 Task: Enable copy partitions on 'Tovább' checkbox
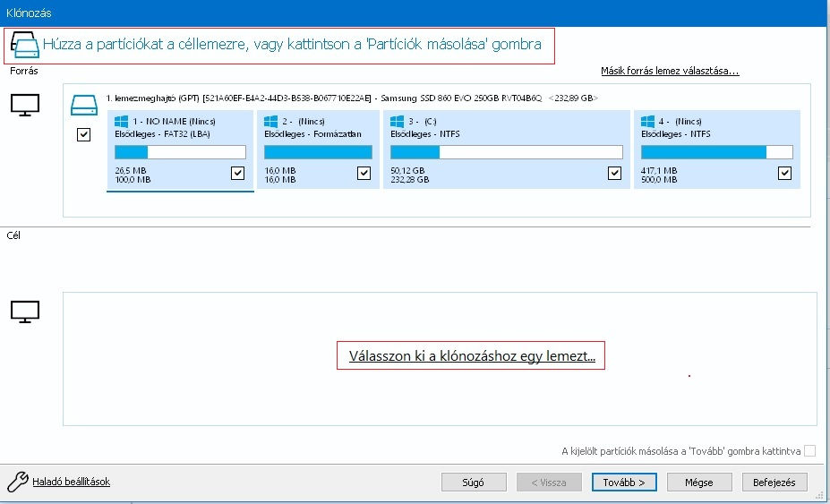point(809,451)
